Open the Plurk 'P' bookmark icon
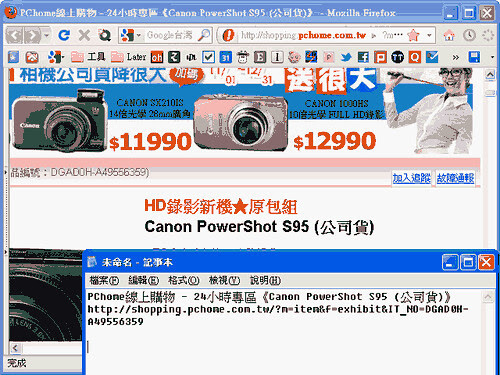 pos(380,57)
